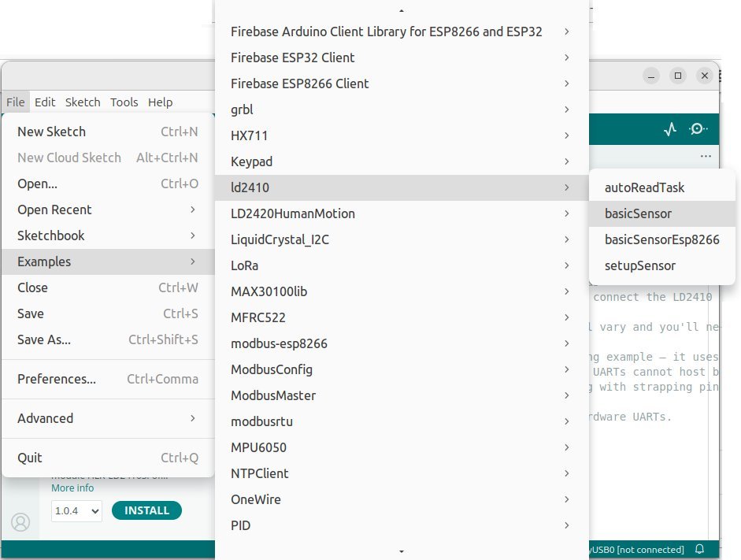
Task: Select New Sketch from File menu
Action: tap(108, 132)
